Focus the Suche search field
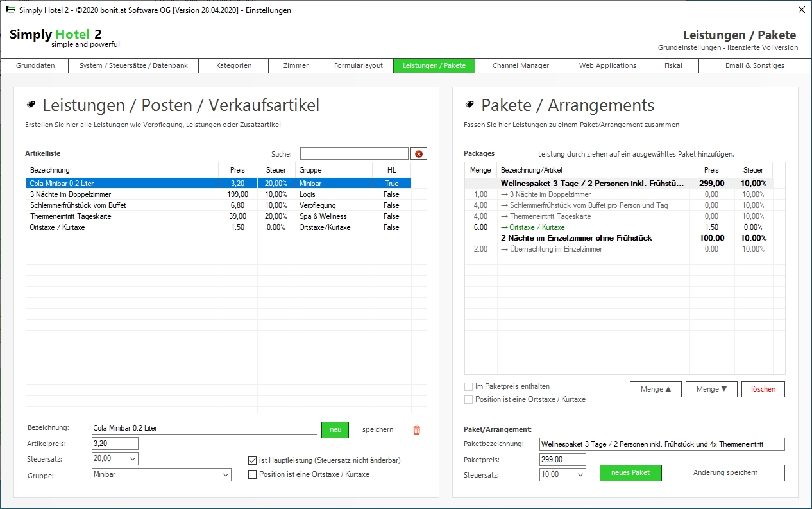This screenshot has width=812, height=509. pyautogui.click(x=354, y=154)
